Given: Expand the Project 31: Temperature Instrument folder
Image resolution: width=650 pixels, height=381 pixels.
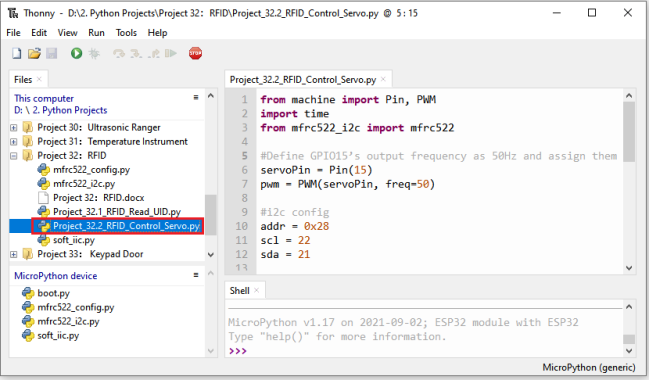Looking at the screenshot, I should [14, 142].
